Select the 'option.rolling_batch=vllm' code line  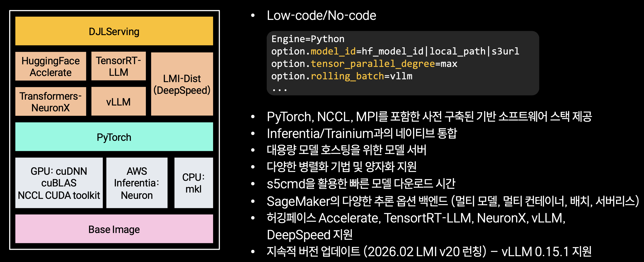342,76
